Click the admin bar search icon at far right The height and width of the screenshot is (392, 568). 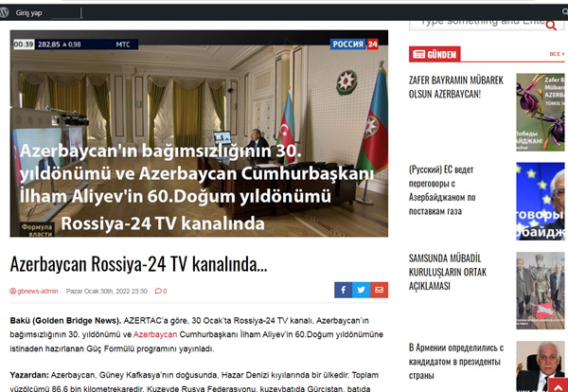[565, 12]
